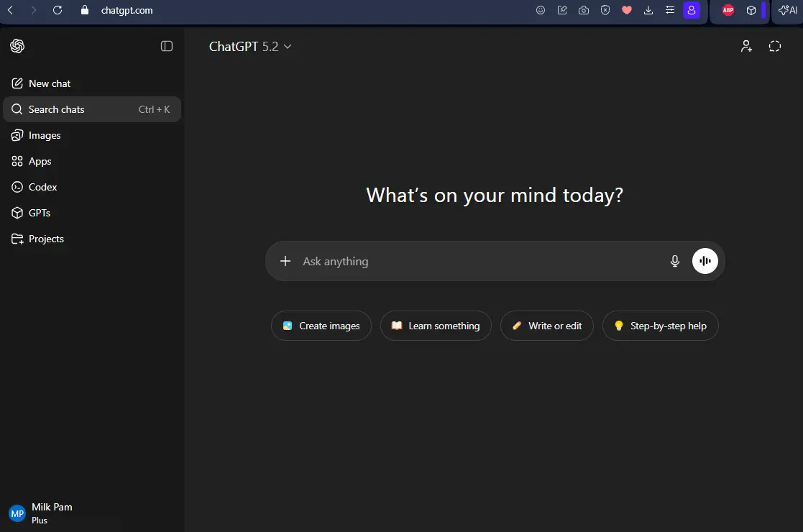The image size is (803, 532).
Task: Click the What's on your mind today? heading
Action: pyautogui.click(x=495, y=195)
